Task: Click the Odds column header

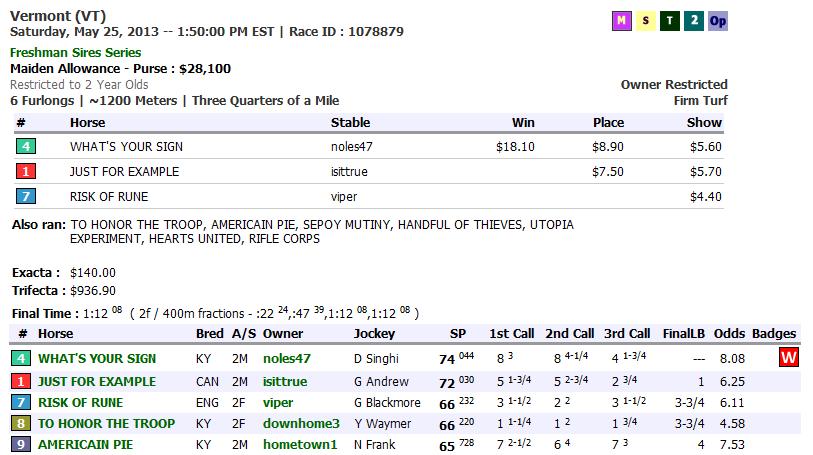Action: point(730,333)
